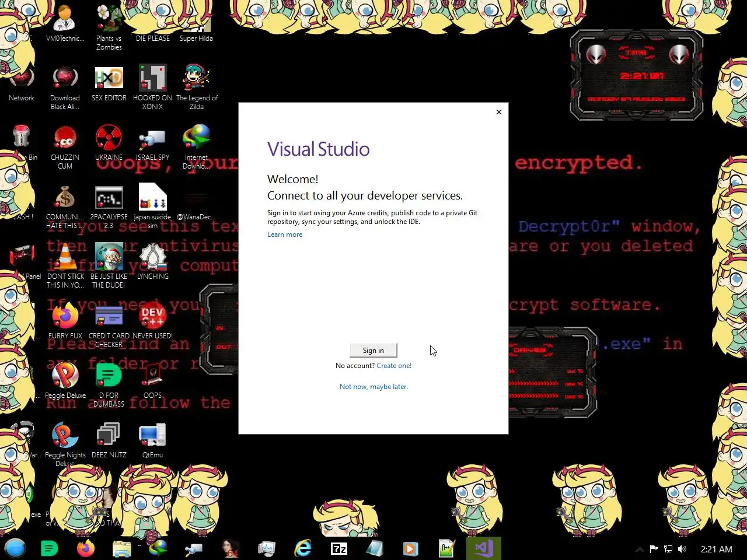Select the Peggle Nights Deluxe desktop icon
This screenshot has height=560, width=747.
(x=65, y=445)
